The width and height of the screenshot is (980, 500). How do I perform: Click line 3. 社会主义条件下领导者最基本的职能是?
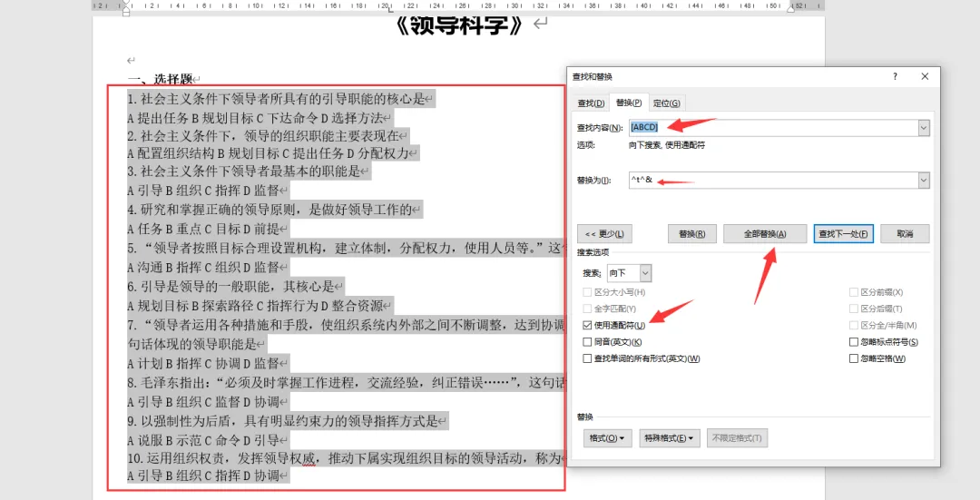click(x=244, y=172)
